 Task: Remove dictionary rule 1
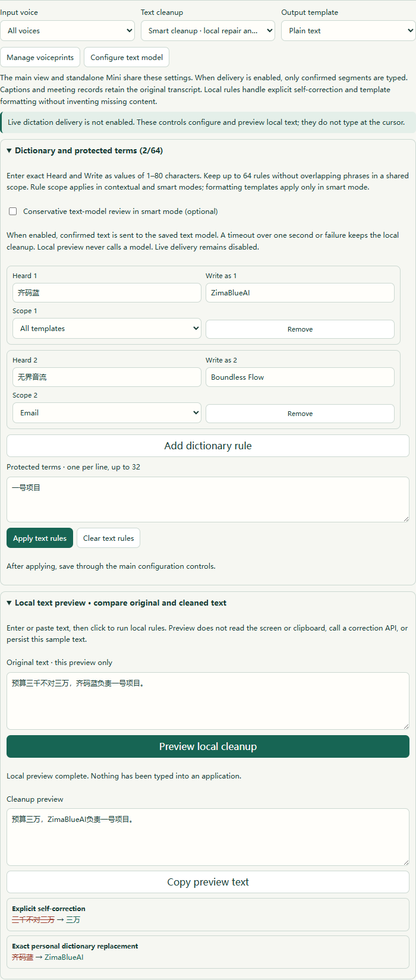(300, 329)
